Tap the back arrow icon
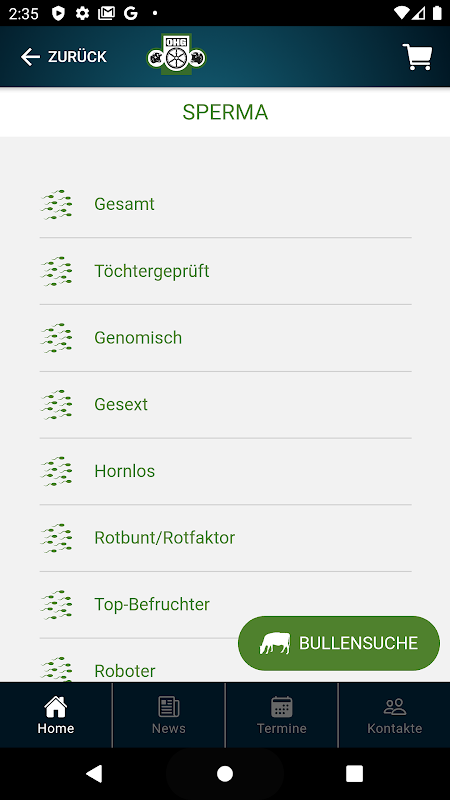Image resolution: width=450 pixels, height=800 pixels. [30, 57]
